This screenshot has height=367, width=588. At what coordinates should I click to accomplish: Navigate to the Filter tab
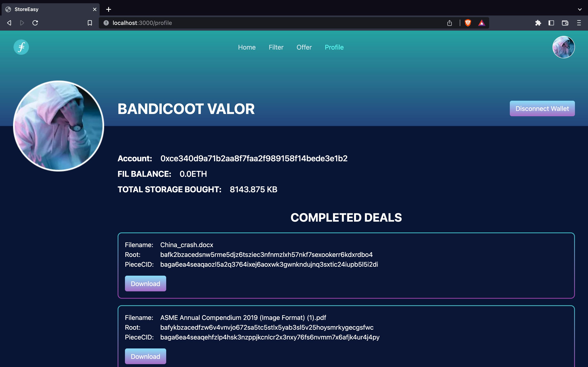(276, 47)
